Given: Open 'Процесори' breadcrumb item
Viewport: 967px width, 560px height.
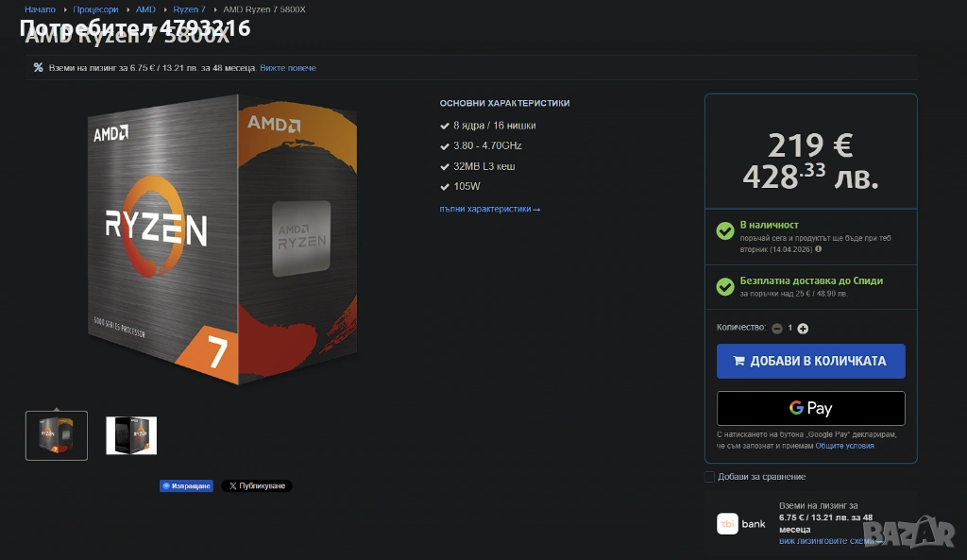Looking at the screenshot, I should pos(95,9).
